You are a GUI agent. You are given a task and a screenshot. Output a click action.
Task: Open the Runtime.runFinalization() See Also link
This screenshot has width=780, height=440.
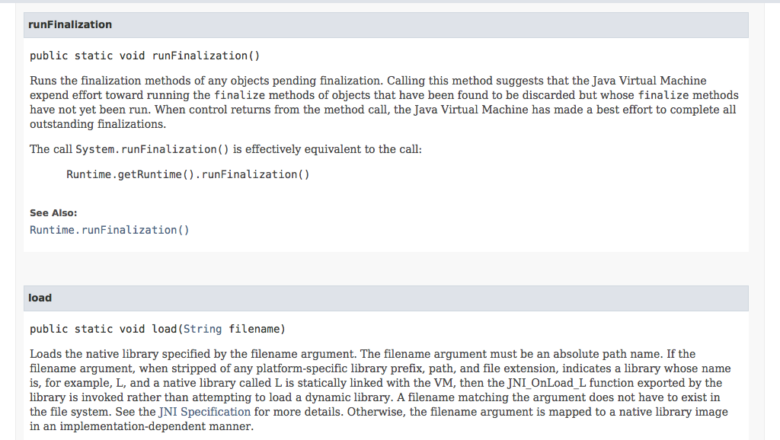tap(109, 230)
